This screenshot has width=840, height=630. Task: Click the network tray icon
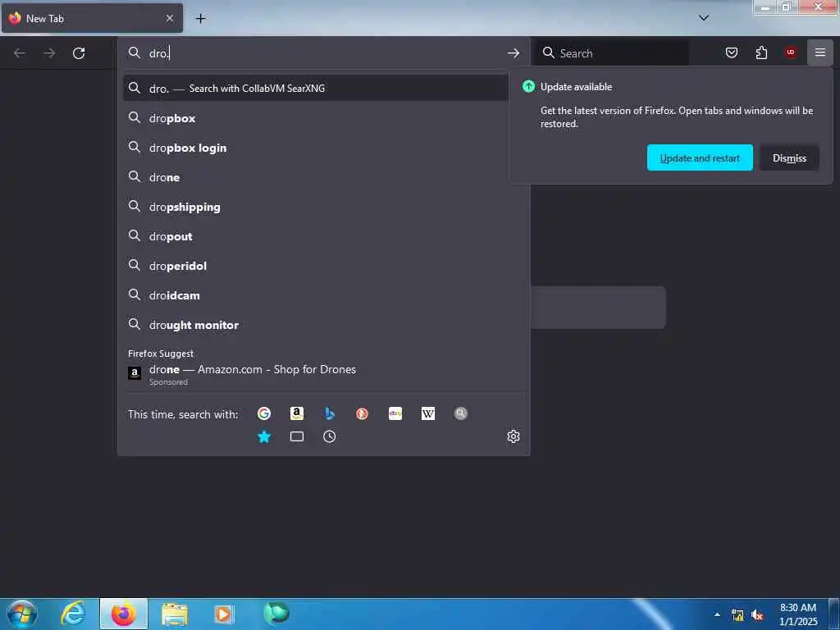point(737,615)
